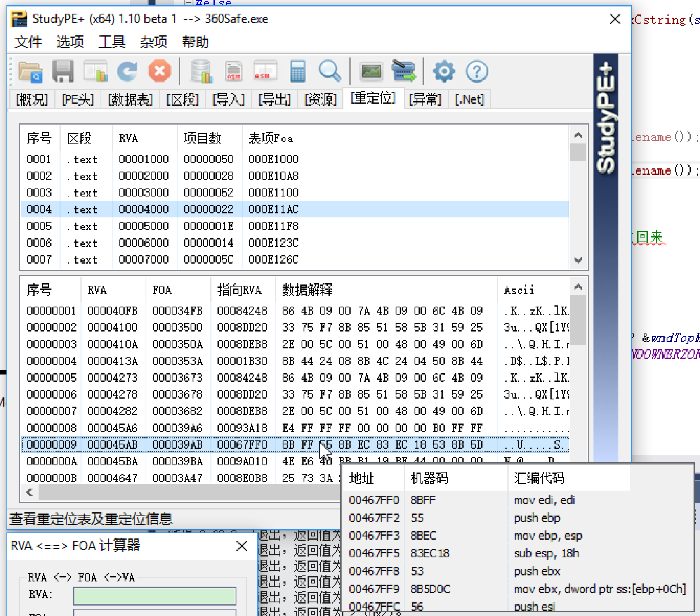Open settings gear icon
This screenshot has height=616, width=700.
tap(444, 72)
